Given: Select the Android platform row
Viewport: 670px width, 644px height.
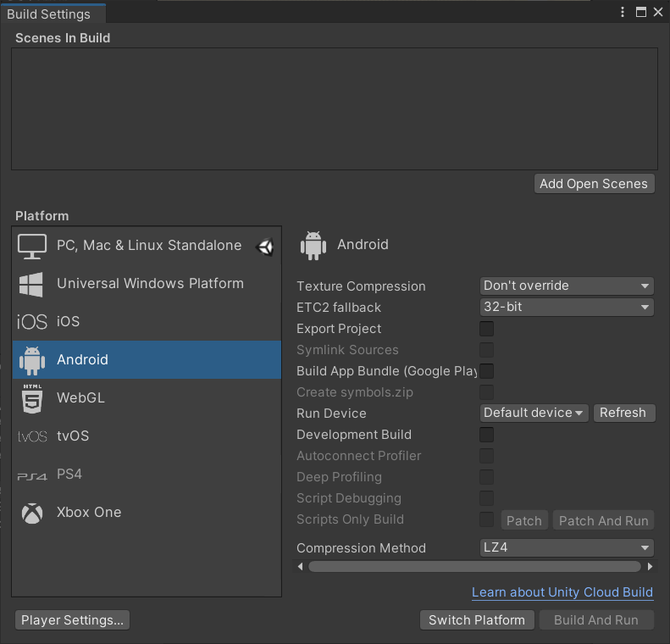Looking at the screenshot, I should click(x=147, y=360).
